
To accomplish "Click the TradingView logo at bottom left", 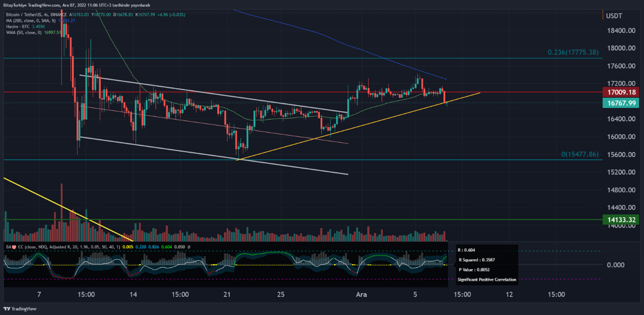I will pyautogui.click(x=20, y=309).
